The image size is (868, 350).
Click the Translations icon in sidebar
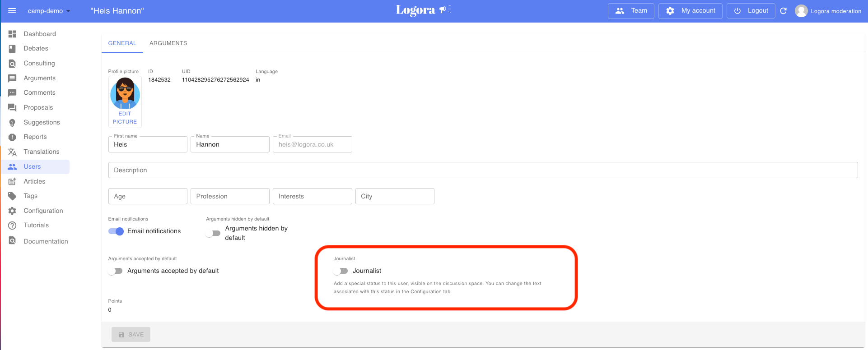12,152
